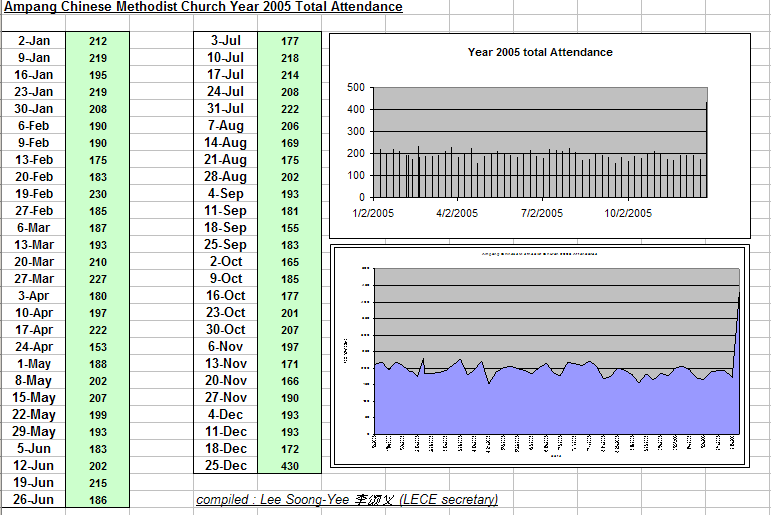Click the attendance value 212 beside 2-Jan
Viewport: 771px width, 515px height.
pos(98,41)
